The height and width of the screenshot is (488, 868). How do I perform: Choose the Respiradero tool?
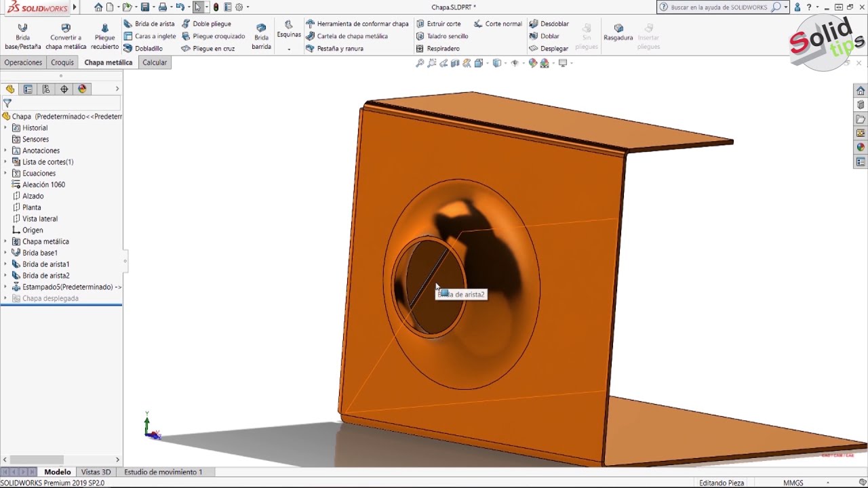click(x=437, y=49)
